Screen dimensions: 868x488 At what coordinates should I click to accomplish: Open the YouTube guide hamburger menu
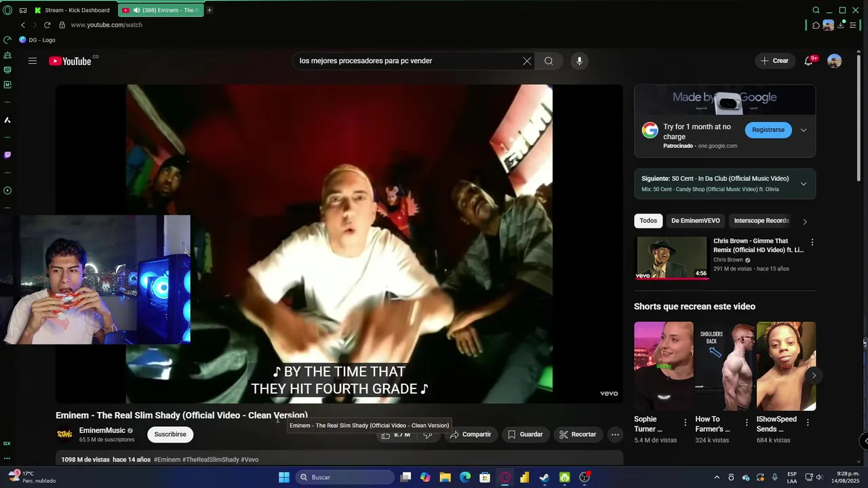(33, 61)
